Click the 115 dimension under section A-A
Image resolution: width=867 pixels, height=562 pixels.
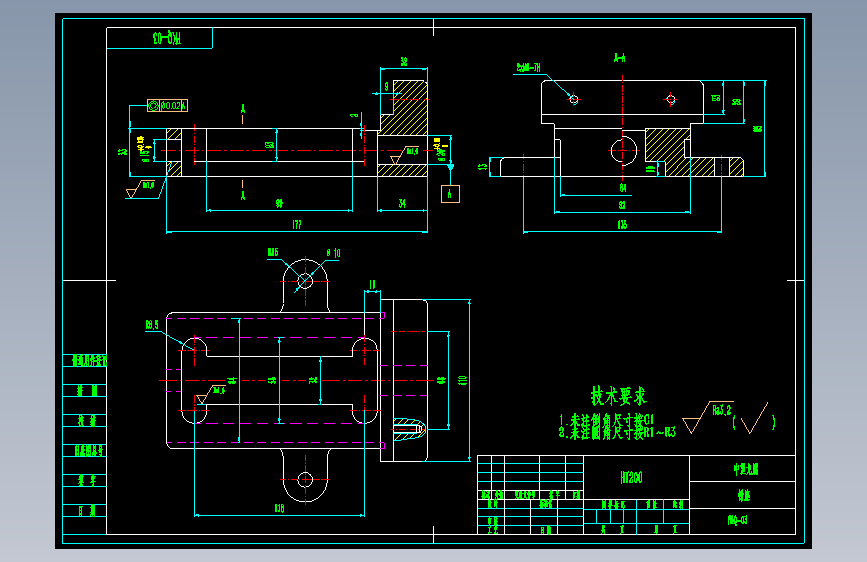(622, 225)
